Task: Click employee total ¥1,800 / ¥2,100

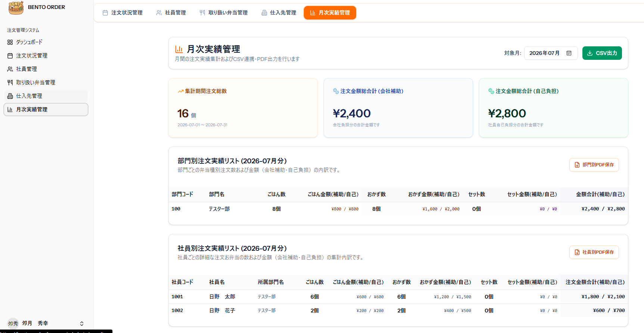Action: (x=603, y=297)
